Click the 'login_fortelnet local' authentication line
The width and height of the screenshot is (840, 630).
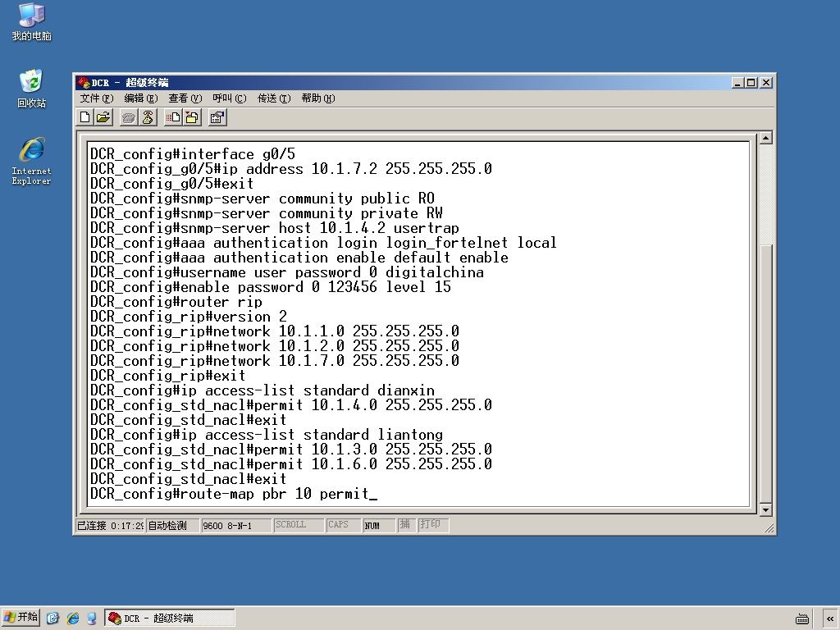(x=323, y=243)
